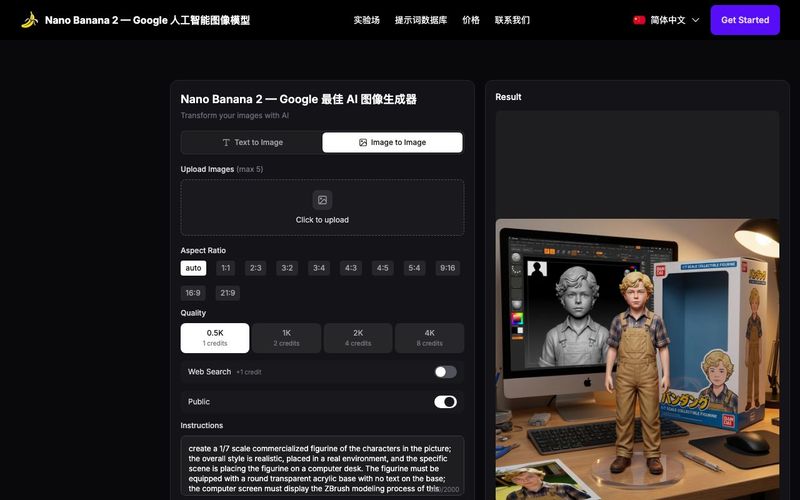Choose the 16:9 aspect ratio
This screenshot has height=500, width=800.
(193, 293)
